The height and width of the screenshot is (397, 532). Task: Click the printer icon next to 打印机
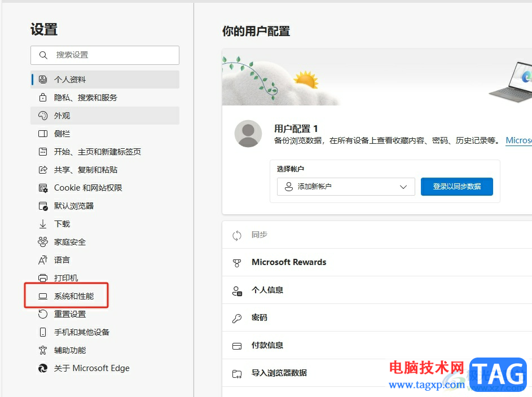[x=43, y=277]
